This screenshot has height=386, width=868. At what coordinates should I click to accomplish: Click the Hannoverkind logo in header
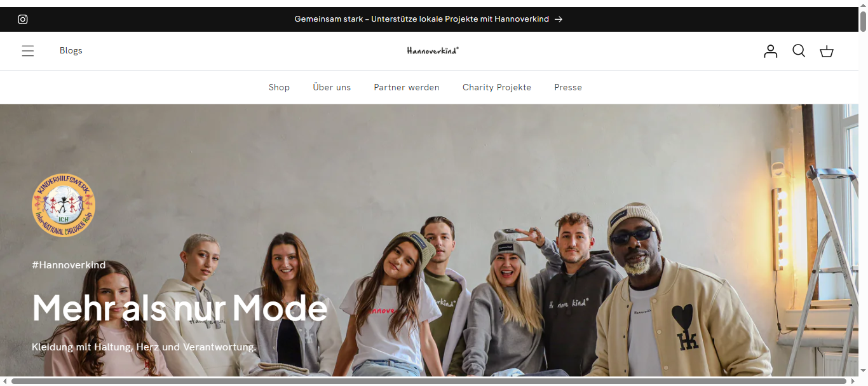point(433,50)
